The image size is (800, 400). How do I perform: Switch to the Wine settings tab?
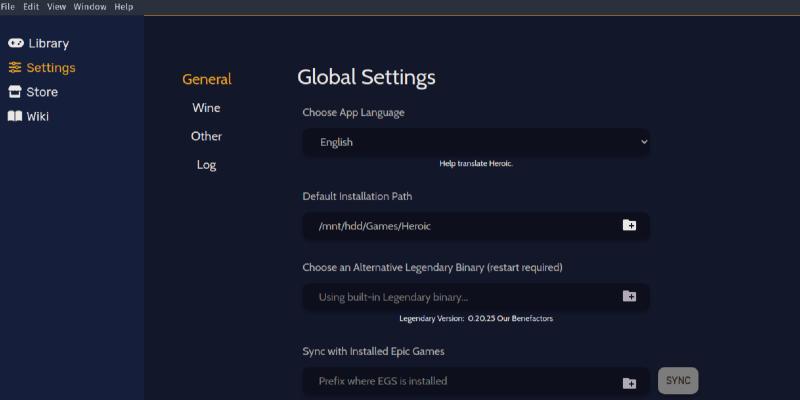click(206, 108)
